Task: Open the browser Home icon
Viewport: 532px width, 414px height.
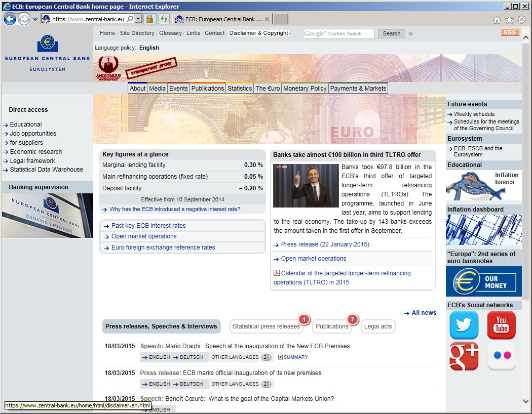Action: [497, 20]
